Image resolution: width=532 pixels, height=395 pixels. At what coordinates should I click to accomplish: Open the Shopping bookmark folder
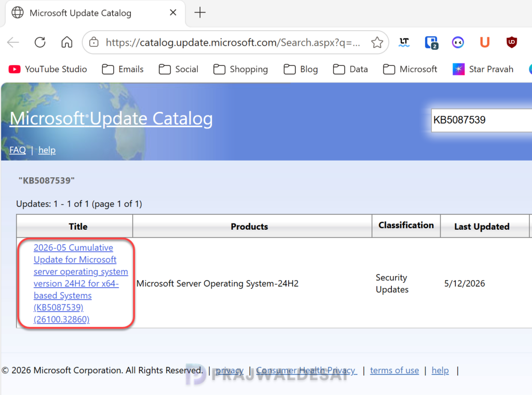[241, 69]
